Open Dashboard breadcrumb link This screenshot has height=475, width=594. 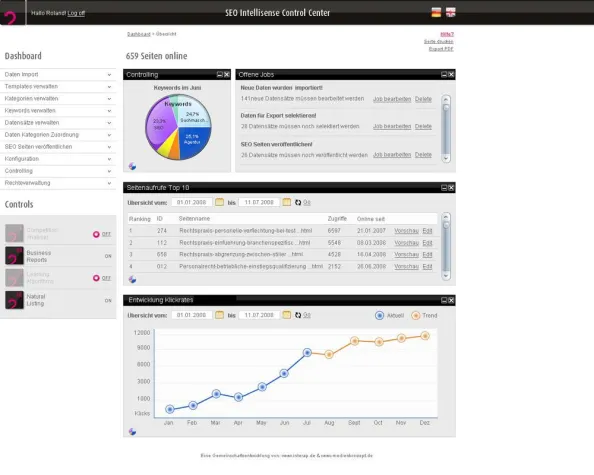139,34
